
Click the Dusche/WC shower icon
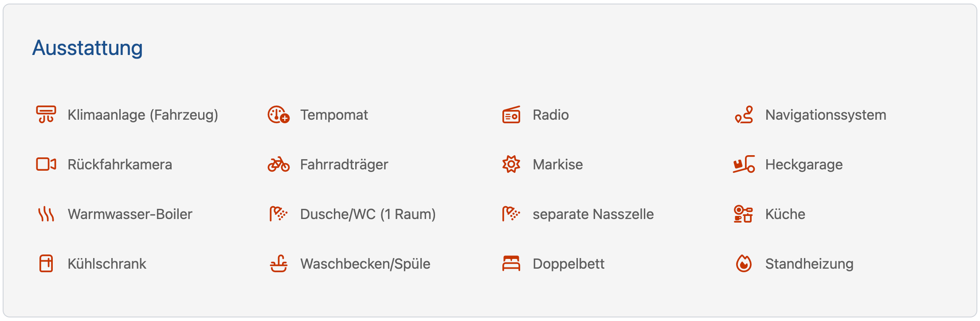(278, 214)
